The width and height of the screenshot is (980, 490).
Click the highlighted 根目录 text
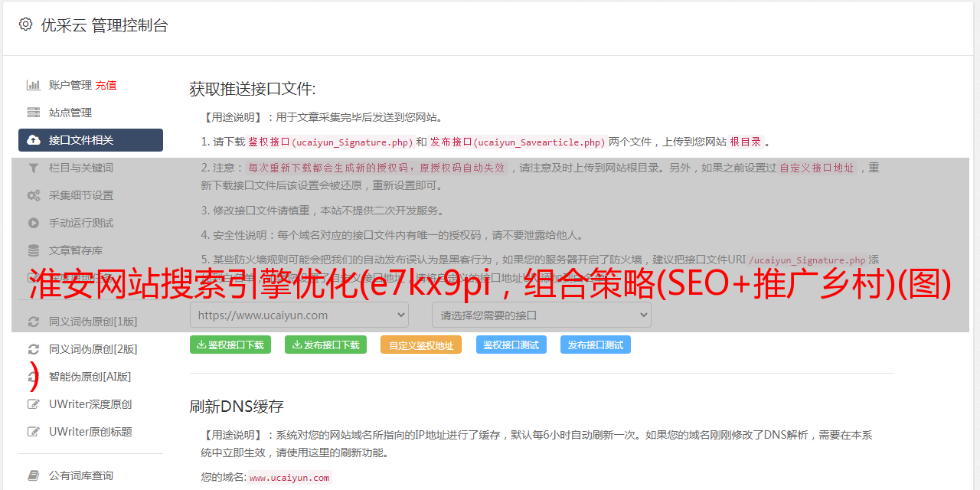(746, 142)
